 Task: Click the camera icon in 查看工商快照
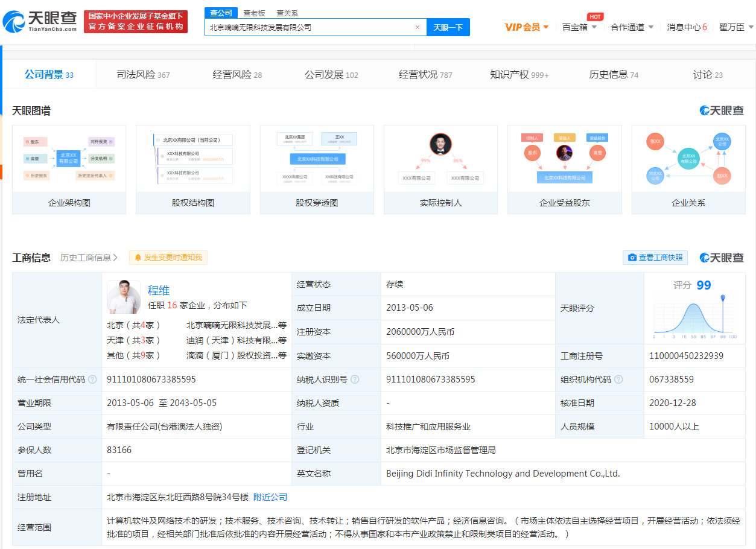(x=632, y=258)
